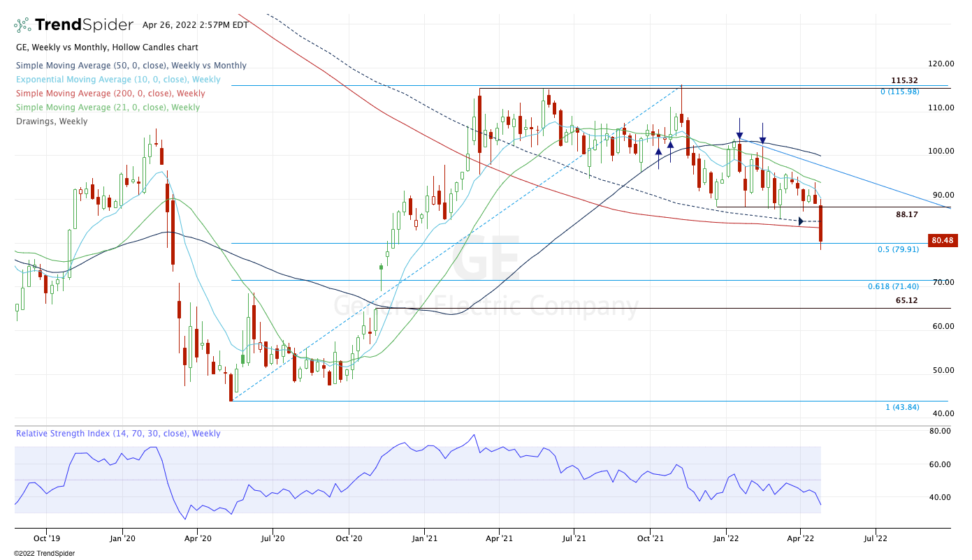Click the 60.00 price axis label

[943, 327]
